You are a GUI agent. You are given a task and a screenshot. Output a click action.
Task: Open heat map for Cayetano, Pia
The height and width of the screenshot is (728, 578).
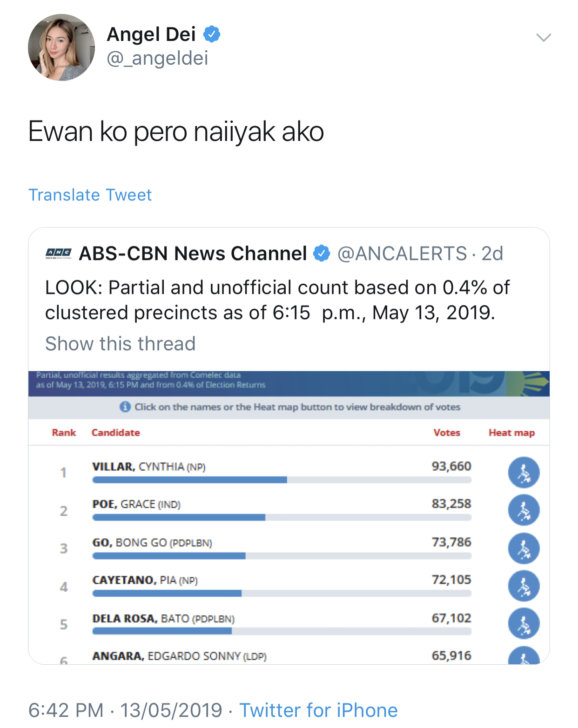pos(524,586)
